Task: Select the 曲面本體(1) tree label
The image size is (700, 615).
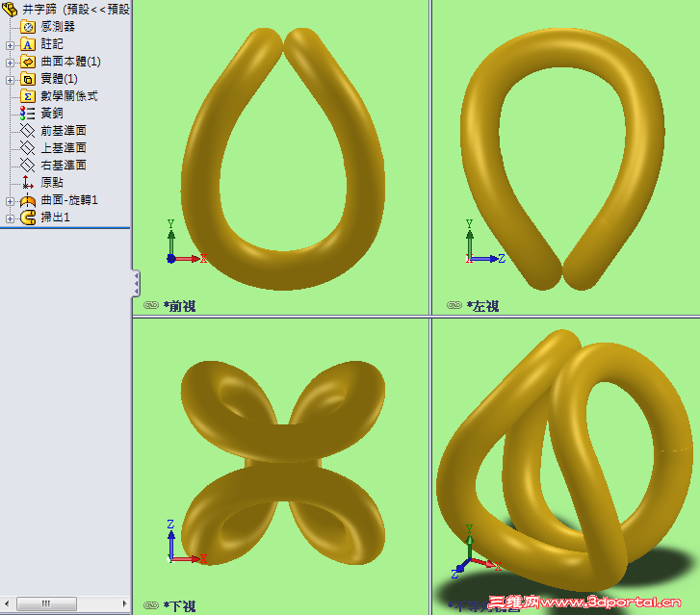Action: (x=70, y=62)
